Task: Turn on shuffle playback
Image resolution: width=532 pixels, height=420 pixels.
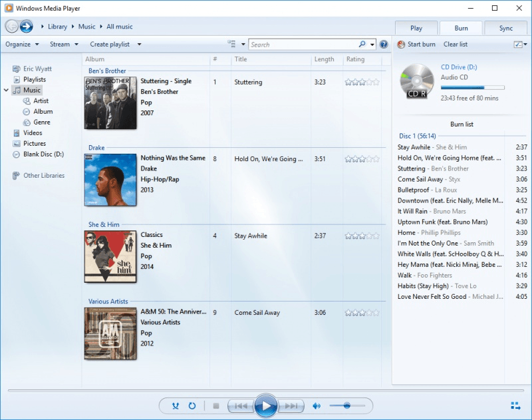Action: click(176, 406)
